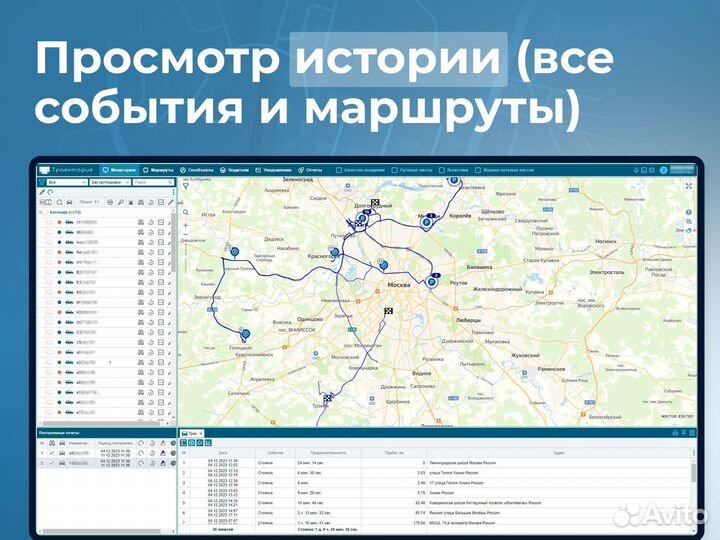Close the Трек tab
The width and height of the screenshot is (720, 540).
click(x=201, y=433)
